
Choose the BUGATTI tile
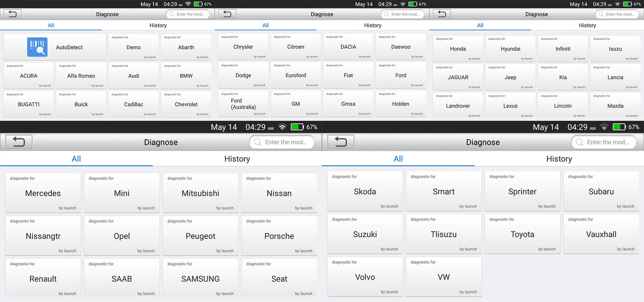[x=29, y=104]
